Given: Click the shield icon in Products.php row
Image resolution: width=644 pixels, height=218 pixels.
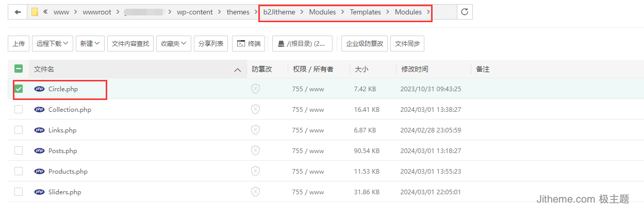Looking at the screenshot, I should point(255,171).
